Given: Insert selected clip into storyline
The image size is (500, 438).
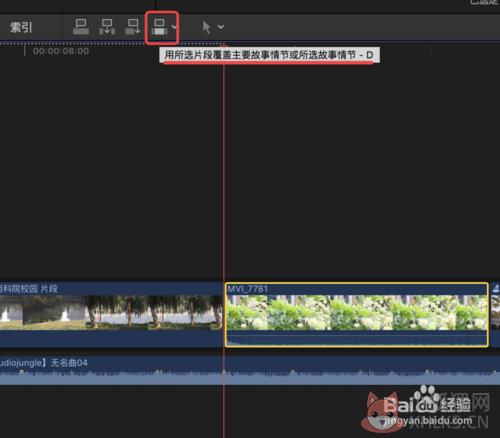Looking at the screenshot, I should [x=107, y=27].
